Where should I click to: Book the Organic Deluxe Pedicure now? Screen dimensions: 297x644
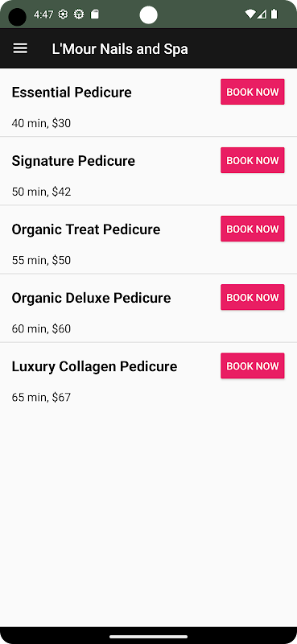253,297
